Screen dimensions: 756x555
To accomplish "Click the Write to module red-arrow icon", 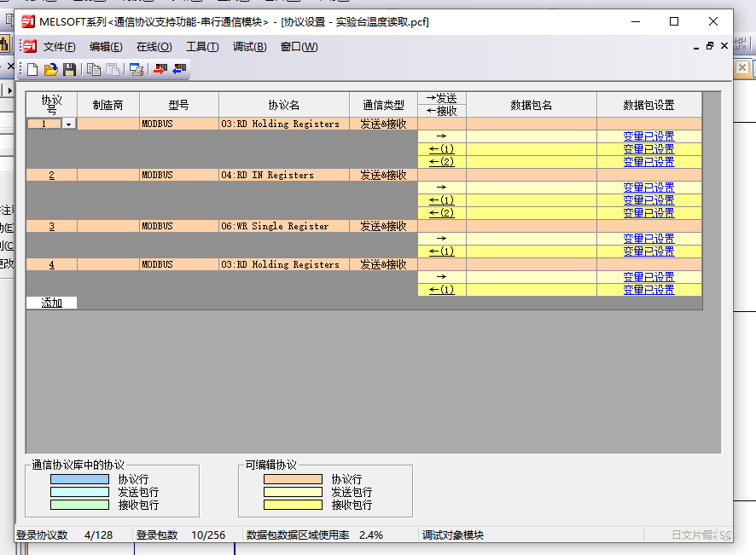I will tap(160, 70).
